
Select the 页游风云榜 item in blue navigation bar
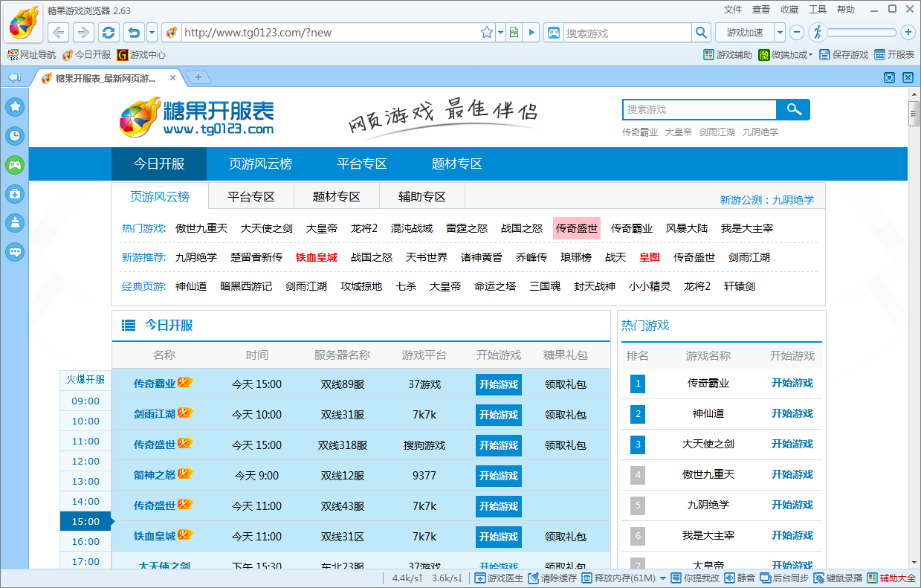point(260,164)
